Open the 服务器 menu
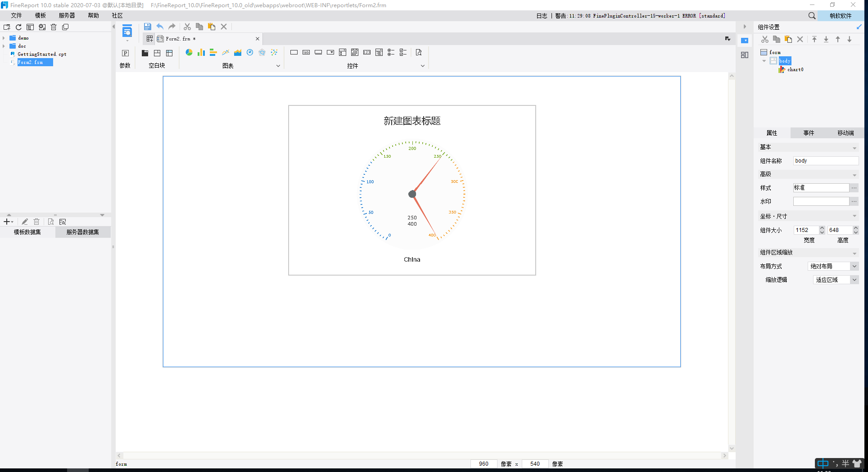 [x=67, y=15]
